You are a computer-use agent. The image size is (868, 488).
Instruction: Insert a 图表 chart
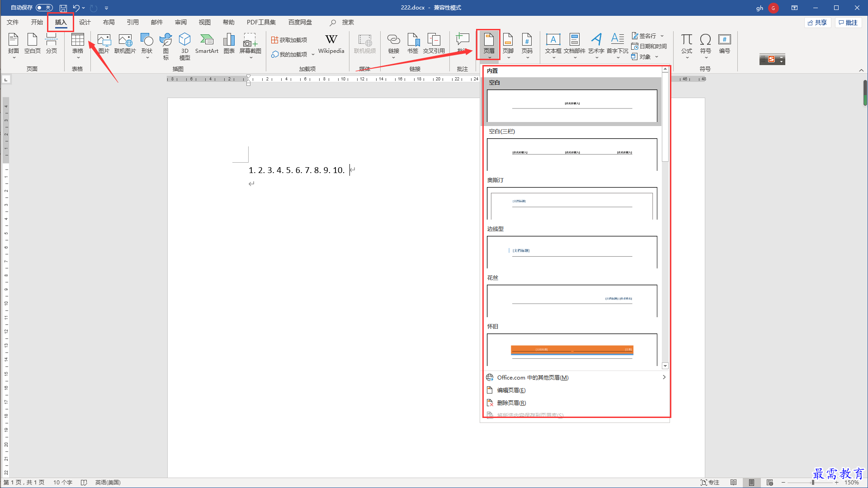[x=229, y=44]
